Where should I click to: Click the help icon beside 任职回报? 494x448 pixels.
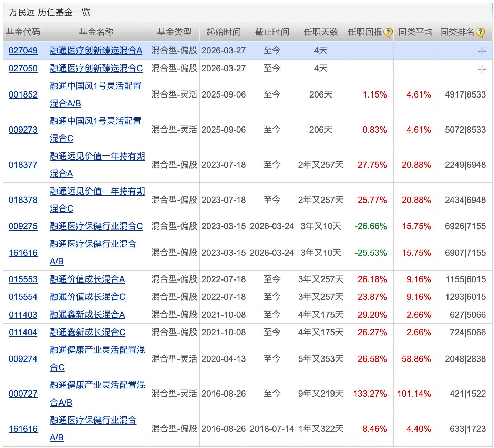388,33
